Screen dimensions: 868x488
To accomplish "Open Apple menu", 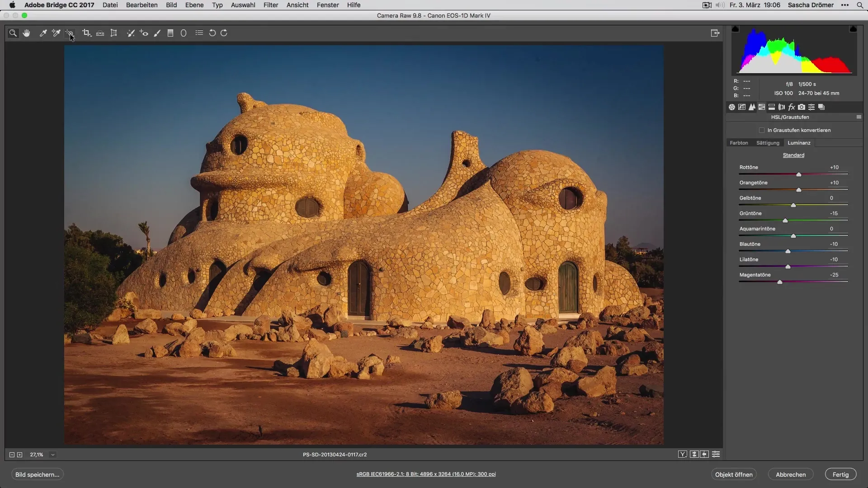I will click(12, 5).
